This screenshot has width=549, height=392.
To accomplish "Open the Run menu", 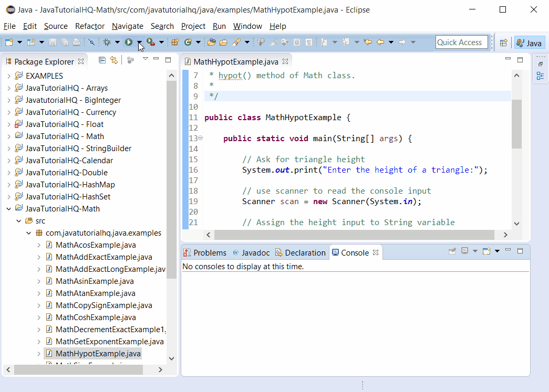I will point(219,26).
